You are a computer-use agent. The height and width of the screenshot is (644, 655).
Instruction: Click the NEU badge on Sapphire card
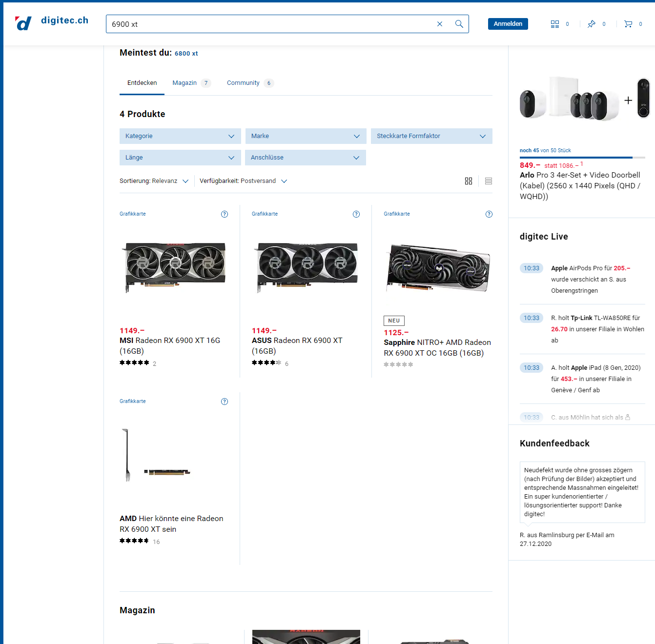[394, 321]
